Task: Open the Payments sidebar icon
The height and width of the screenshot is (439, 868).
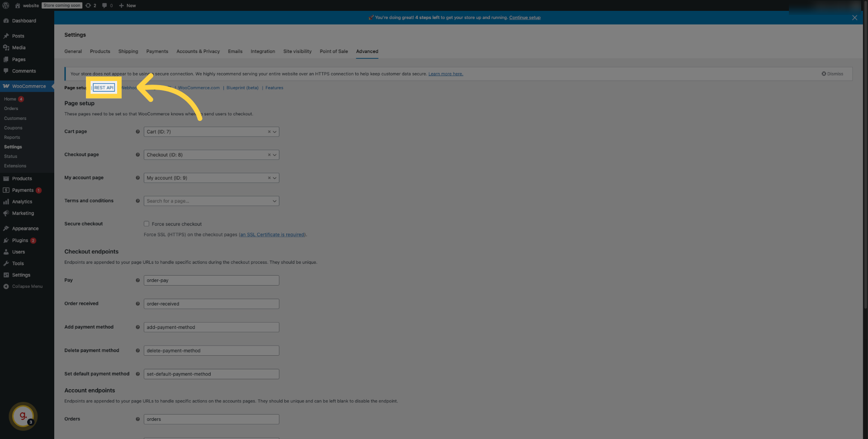Action: point(6,190)
